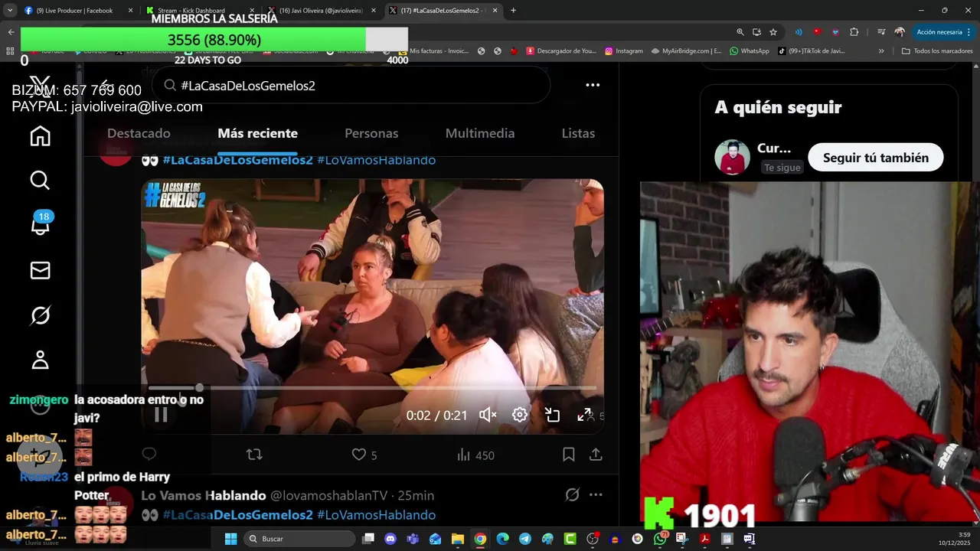
Task: Open File Explorer from the taskbar
Action: [x=457, y=539]
